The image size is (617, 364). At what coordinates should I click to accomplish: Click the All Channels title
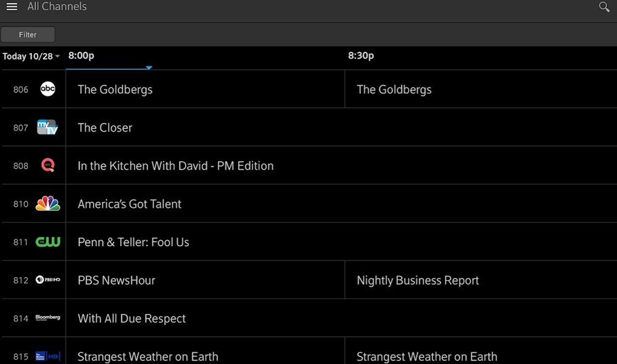click(x=57, y=7)
